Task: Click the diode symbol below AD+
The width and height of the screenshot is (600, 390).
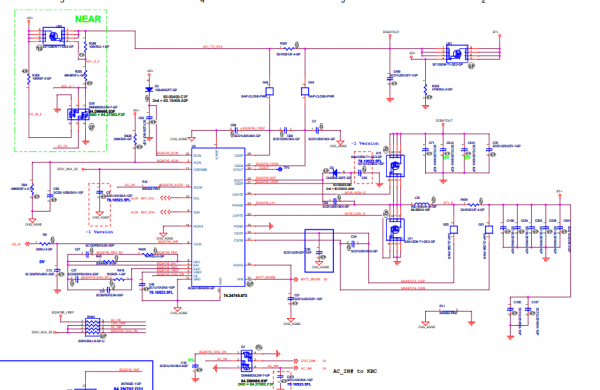Action: (x=149, y=90)
